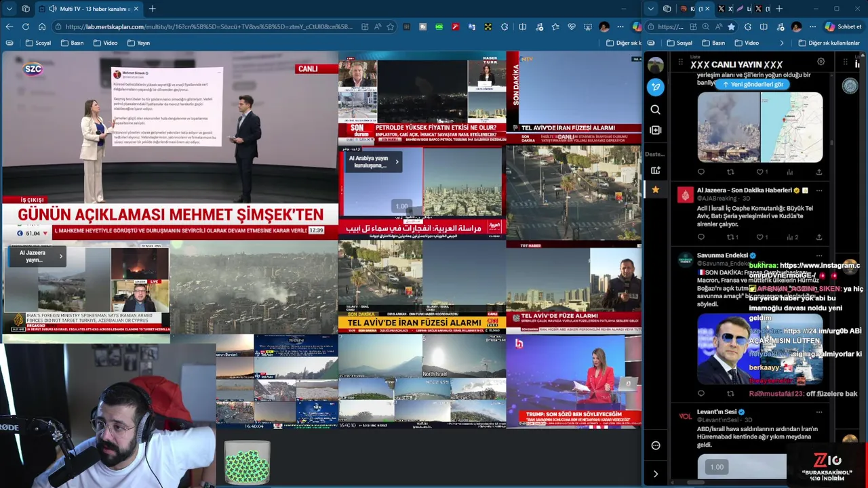The width and height of the screenshot is (868, 488).
Task: Open search in X deck sidebar
Action: tap(655, 109)
